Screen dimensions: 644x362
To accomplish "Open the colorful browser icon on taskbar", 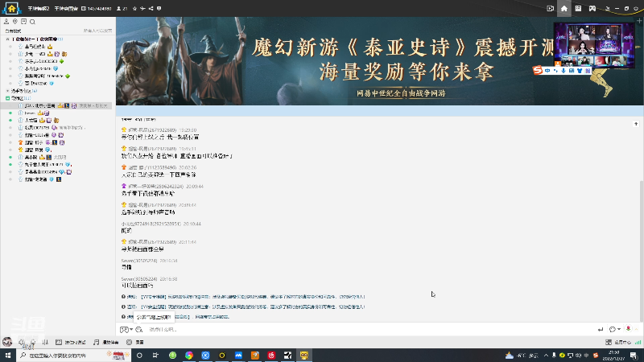I will 189,355.
